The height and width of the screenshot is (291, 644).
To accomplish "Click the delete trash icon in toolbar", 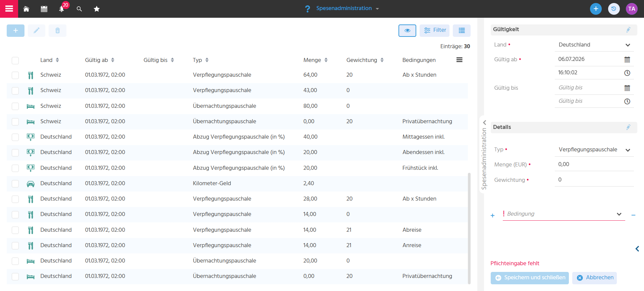I will (x=57, y=30).
